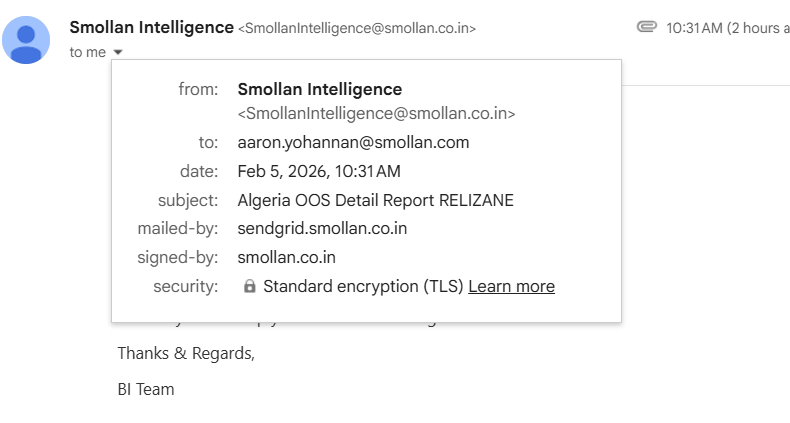Click the "BI Team" signature text
Screen dimensions: 790x423
pos(146,389)
